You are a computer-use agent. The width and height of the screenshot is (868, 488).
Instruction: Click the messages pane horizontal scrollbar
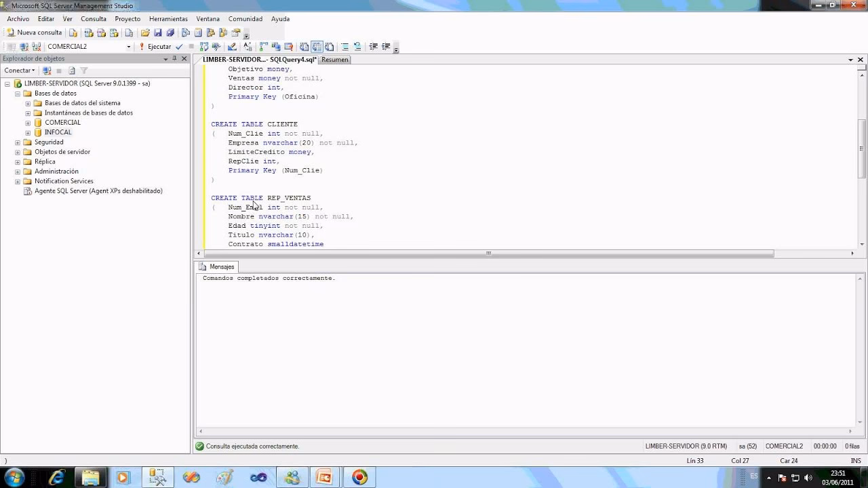pos(525,432)
